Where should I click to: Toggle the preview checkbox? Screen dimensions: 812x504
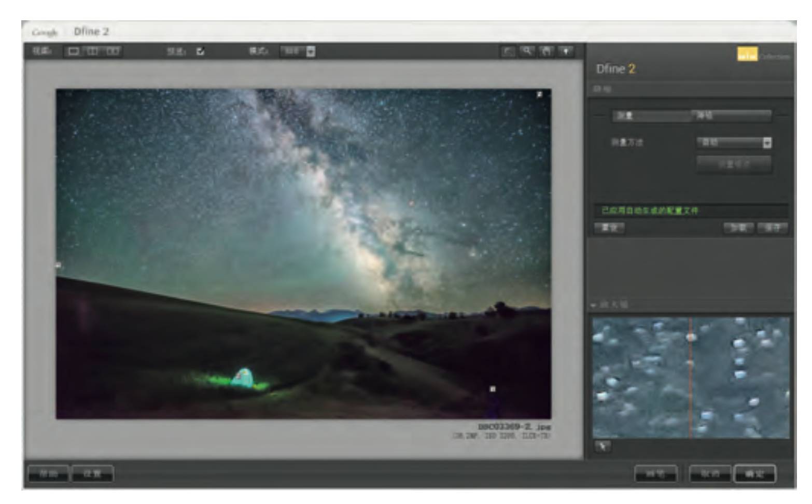pyautogui.click(x=200, y=51)
